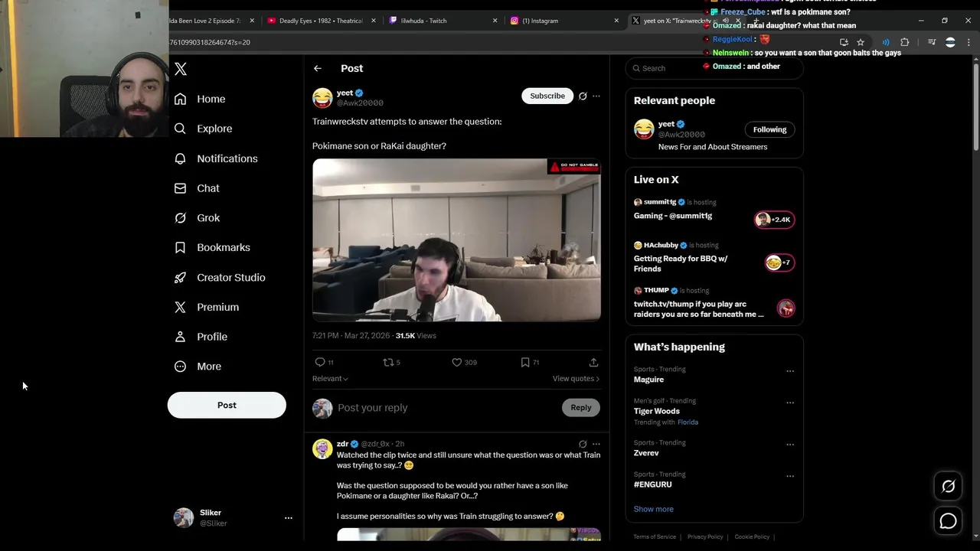Click listener bubble showing +2.4K
Screen dimensions: 980x551
click(775, 220)
